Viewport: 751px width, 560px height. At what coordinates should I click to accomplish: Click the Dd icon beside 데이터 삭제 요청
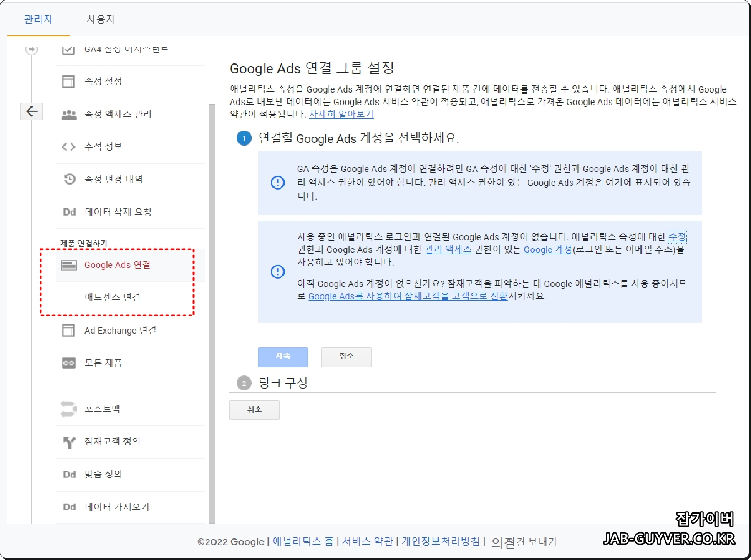(x=69, y=212)
